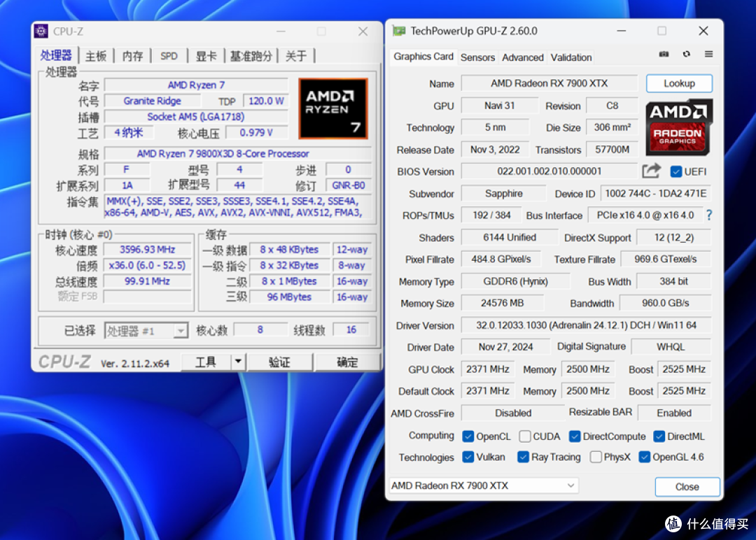The width and height of the screenshot is (756, 540).
Task: Switch to the 显卡 tab in CPU-Z
Action: pos(206,56)
